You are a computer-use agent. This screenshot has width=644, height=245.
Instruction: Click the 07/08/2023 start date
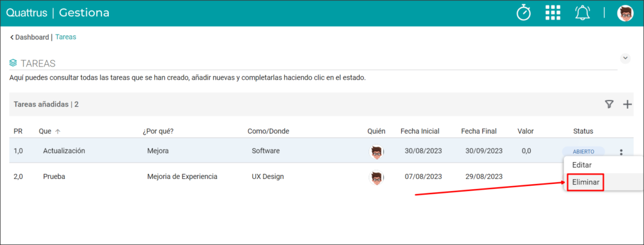[x=423, y=177]
